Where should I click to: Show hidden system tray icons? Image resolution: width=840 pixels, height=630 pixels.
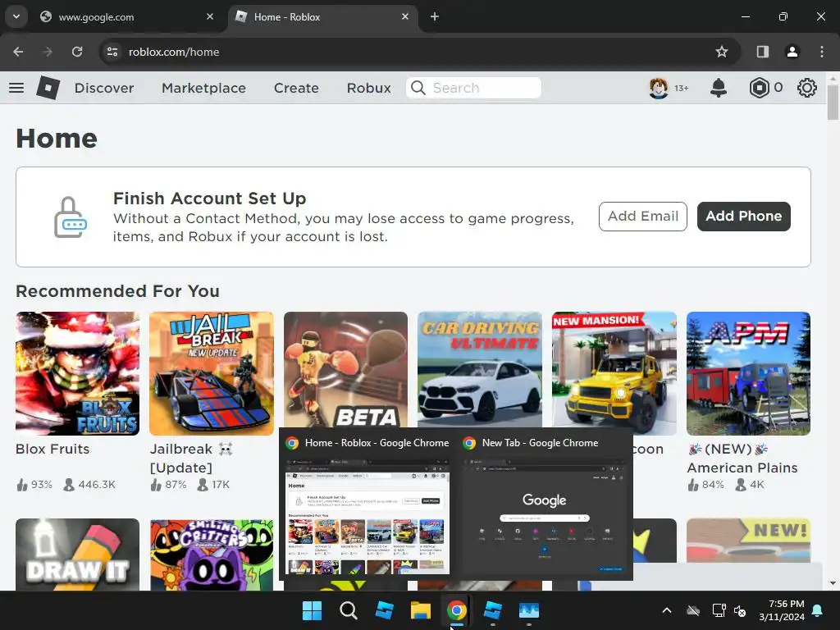pyautogui.click(x=667, y=610)
